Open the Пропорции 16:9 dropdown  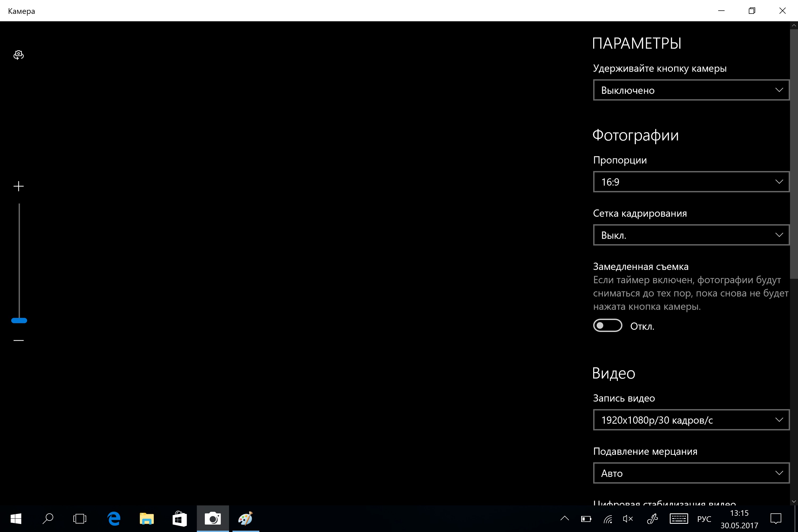coord(691,182)
